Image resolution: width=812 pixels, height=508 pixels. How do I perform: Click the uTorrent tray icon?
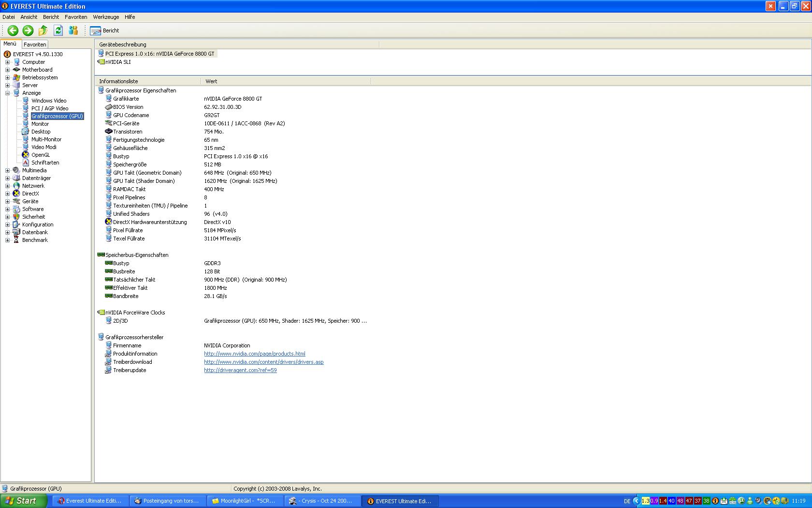741,501
